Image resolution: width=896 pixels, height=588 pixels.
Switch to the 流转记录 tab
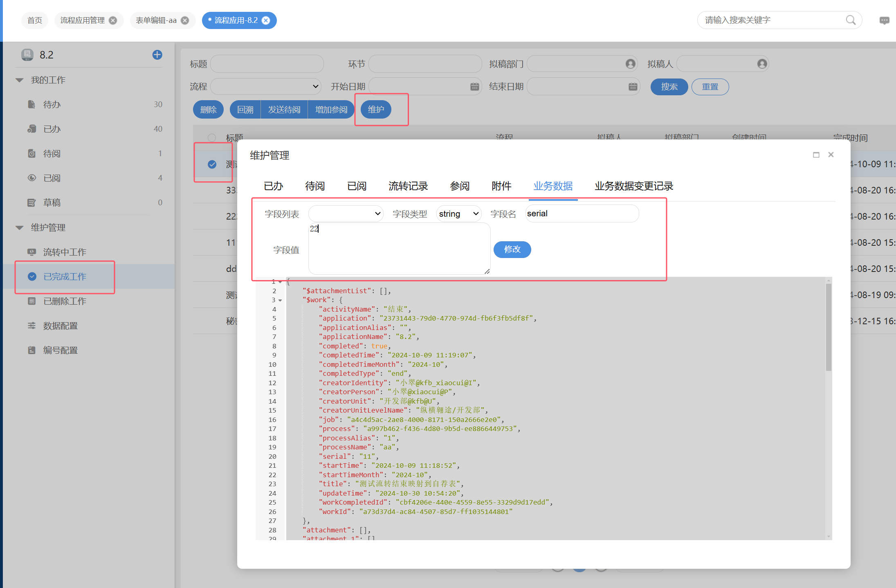click(408, 186)
